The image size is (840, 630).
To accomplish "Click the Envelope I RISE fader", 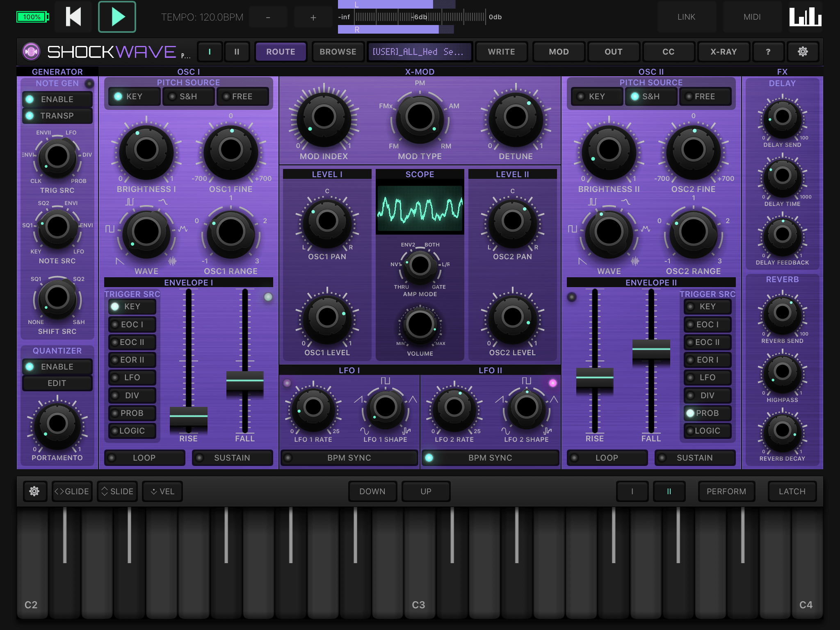I will 188,415.
